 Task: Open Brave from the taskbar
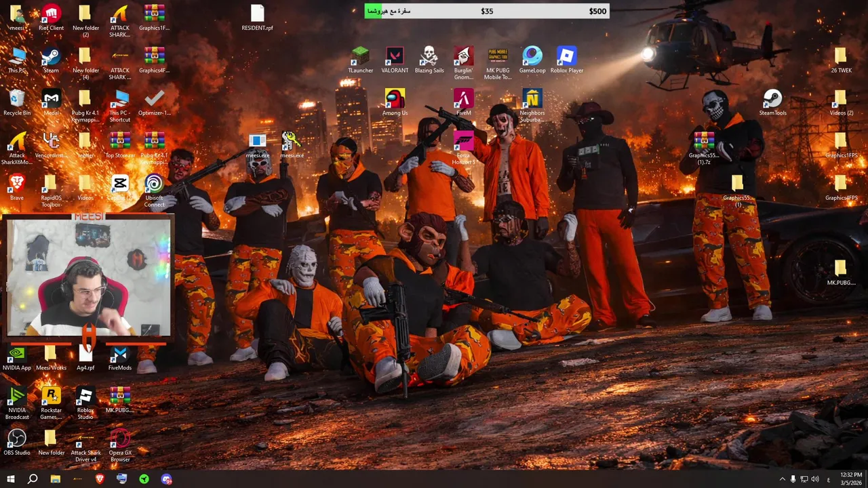[x=100, y=479]
